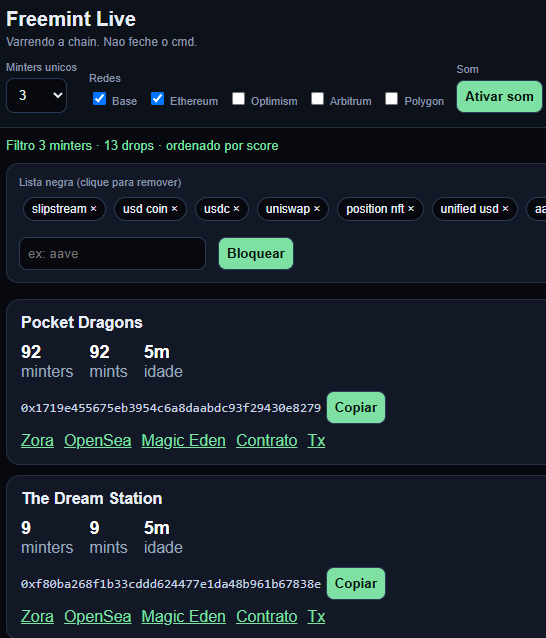Enable the Arbitrum network checkbox
546x638 pixels.
click(x=317, y=98)
